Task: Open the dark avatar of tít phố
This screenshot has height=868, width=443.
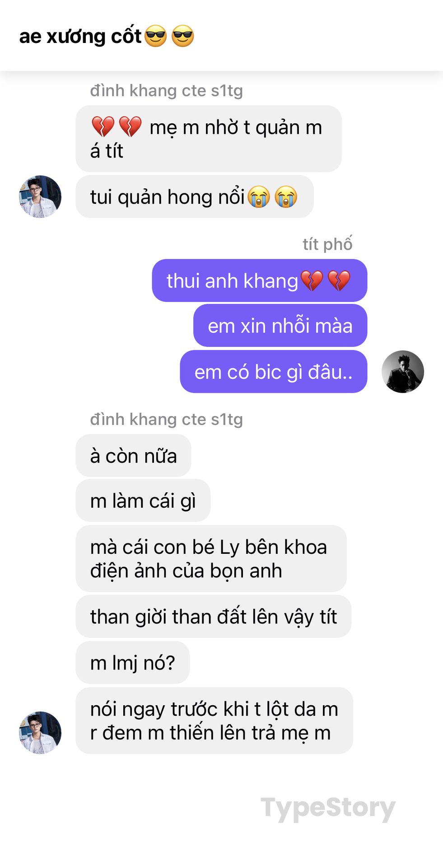Action: click(x=402, y=372)
